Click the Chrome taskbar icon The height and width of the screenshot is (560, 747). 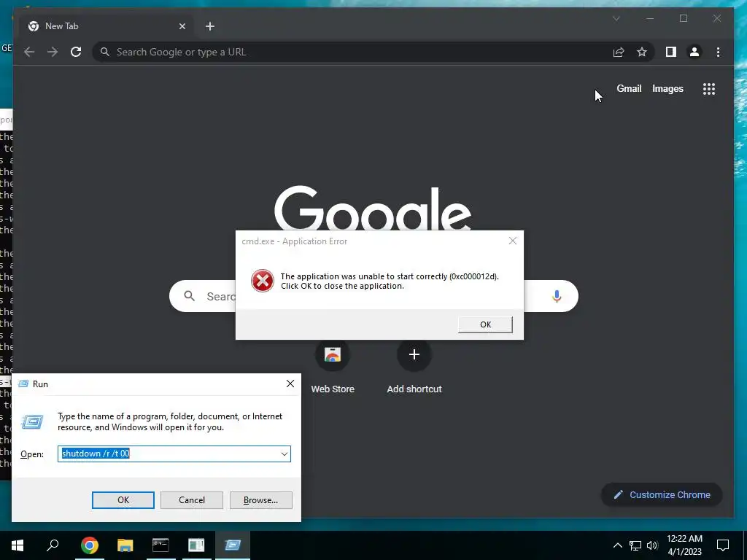pyautogui.click(x=89, y=545)
